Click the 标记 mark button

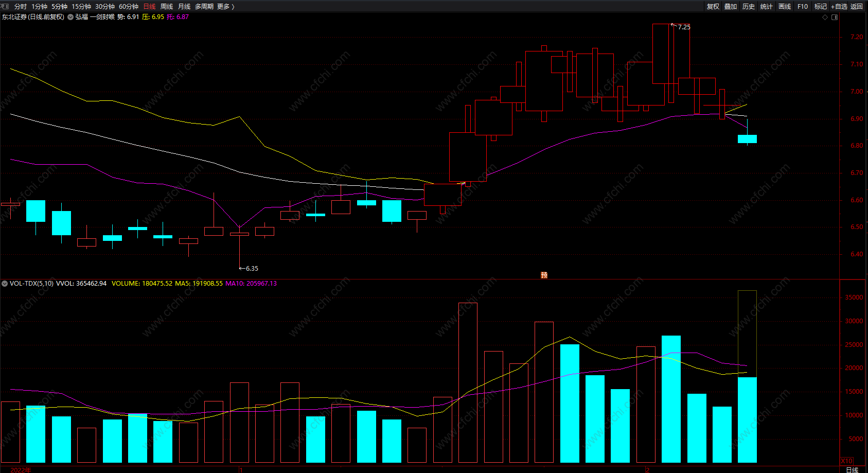point(821,7)
